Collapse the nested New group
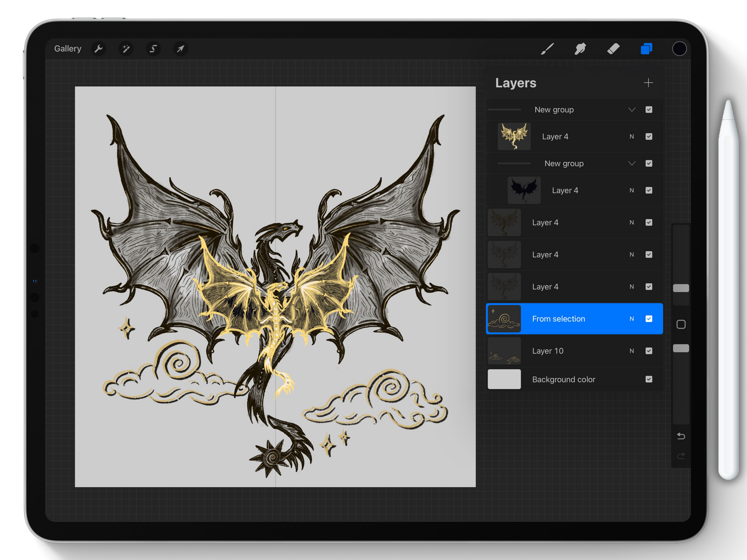The image size is (747, 560). [x=631, y=163]
